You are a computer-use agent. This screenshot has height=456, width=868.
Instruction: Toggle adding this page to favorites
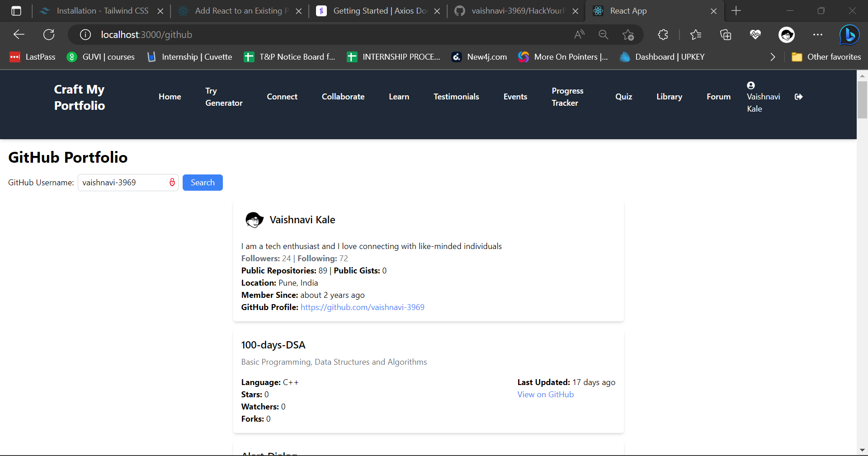(628, 34)
